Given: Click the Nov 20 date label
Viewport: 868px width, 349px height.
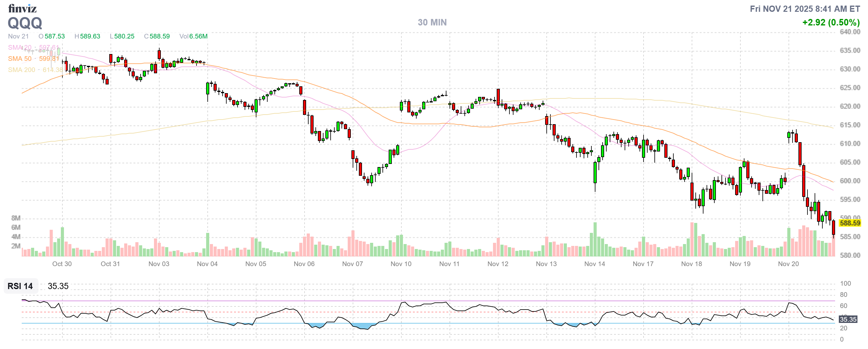Looking at the screenshot, I should [x=788, y=264].
